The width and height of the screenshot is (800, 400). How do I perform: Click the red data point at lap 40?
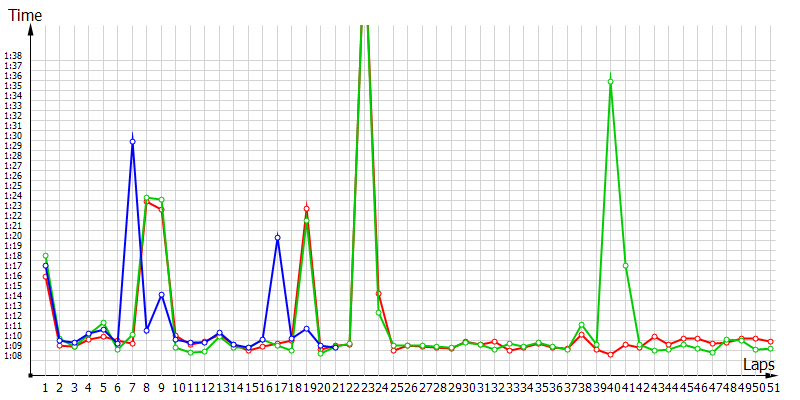610,354
